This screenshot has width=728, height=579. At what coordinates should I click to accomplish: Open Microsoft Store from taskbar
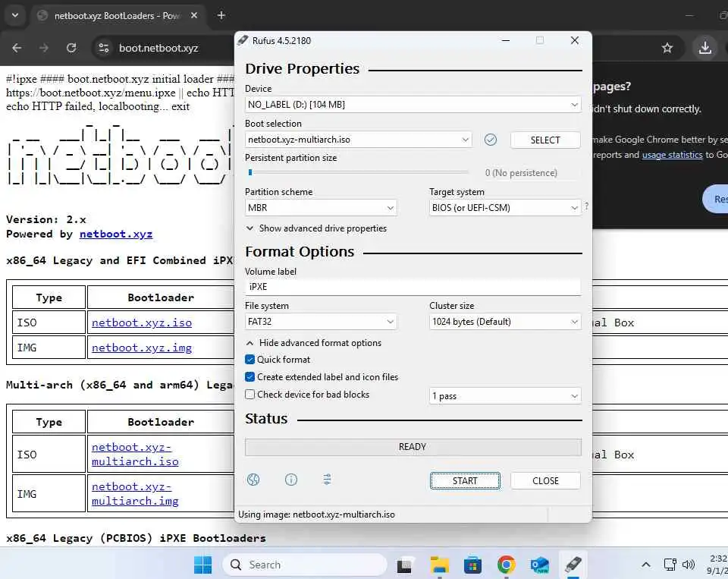472,565
